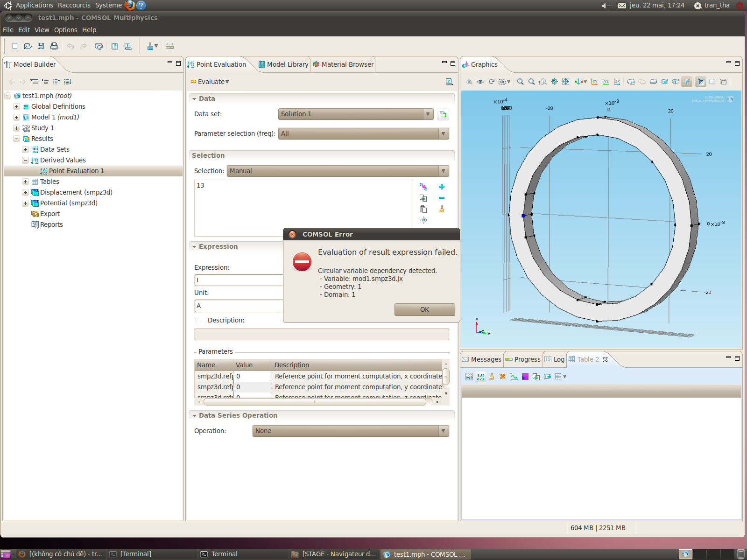
Task: Click the measure ruler toolbar icon
Action: pyautogui.click(x=170, y=46)
